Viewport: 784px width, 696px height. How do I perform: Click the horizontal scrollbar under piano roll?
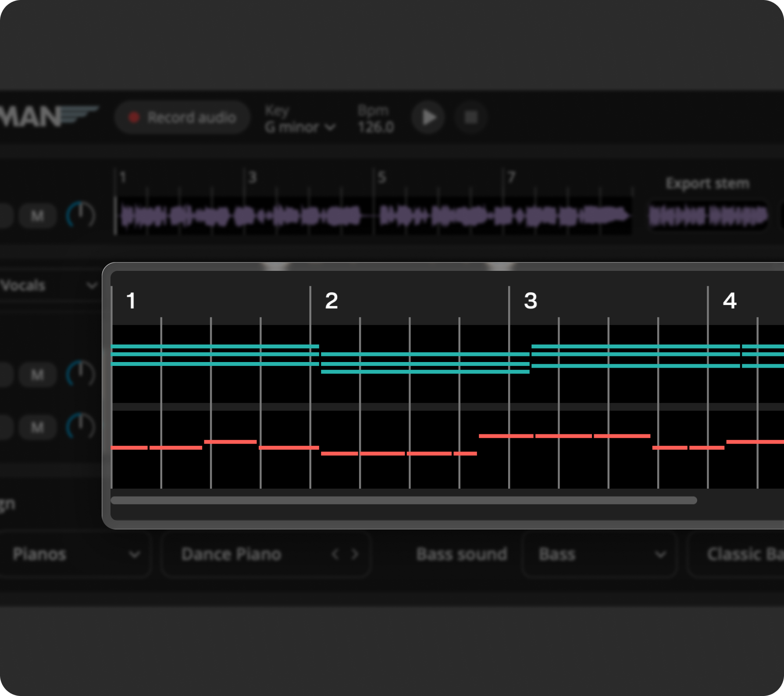click(x=403, y=501)
